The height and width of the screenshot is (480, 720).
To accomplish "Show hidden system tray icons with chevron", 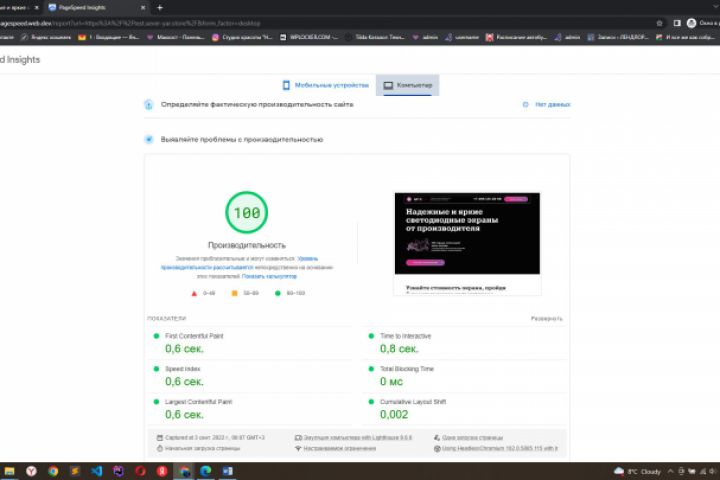I will tap(670, 471).
